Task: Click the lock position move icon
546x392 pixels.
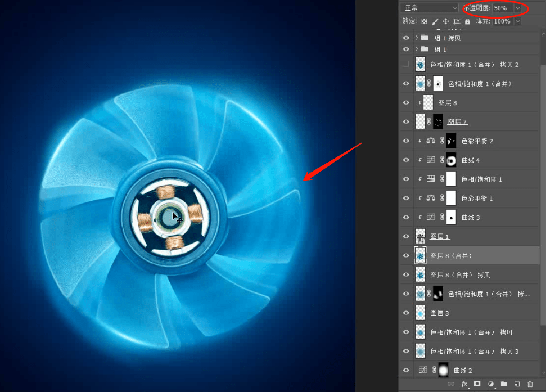Action: click(x=445, y=21)
